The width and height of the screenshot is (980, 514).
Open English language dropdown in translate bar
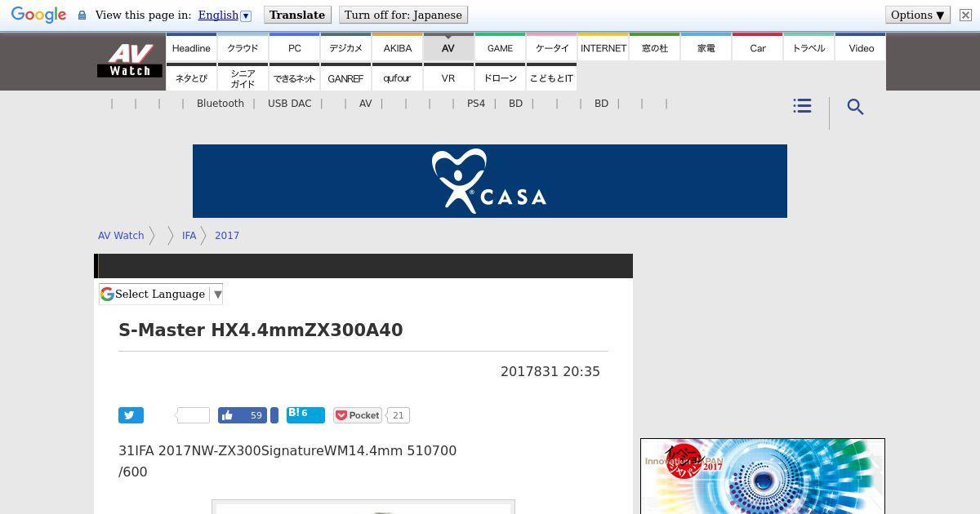(x=225, y=15)
